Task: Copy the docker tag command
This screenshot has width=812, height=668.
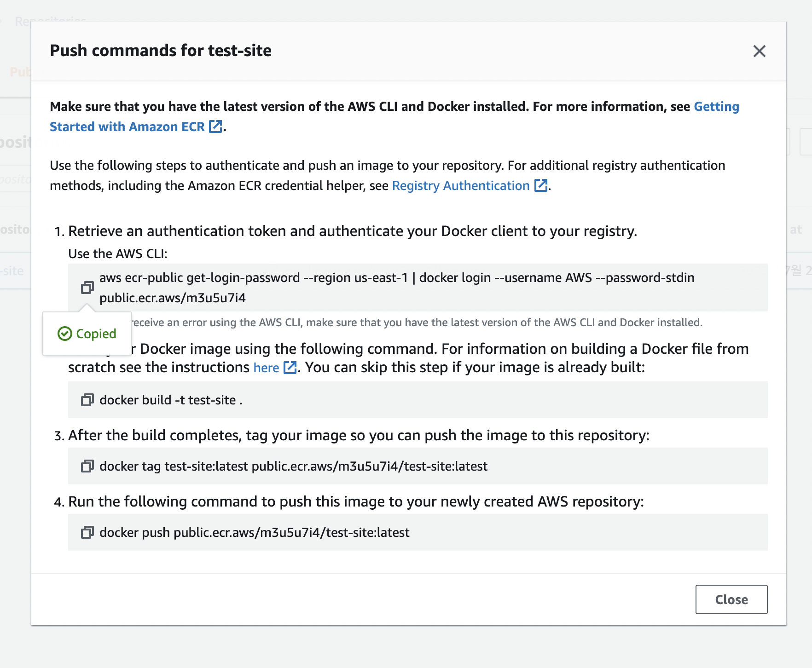Action: pyautogui.click(x=87, y=466)
